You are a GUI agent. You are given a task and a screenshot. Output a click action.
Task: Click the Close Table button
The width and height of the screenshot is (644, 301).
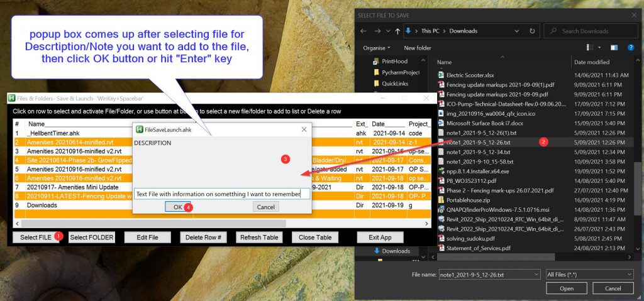pos(315,238)
